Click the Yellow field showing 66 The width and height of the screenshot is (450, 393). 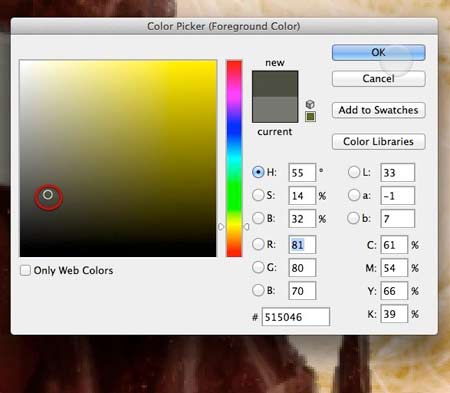[394, 291]
